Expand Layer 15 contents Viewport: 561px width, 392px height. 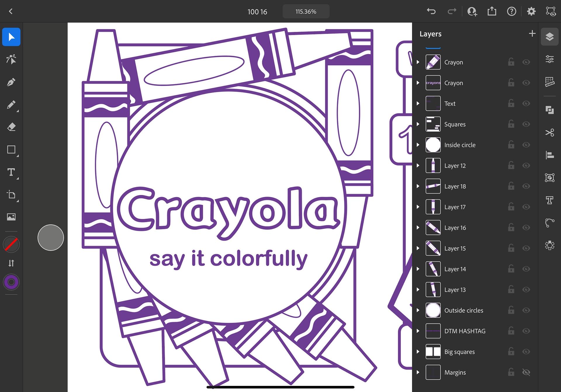418,248
